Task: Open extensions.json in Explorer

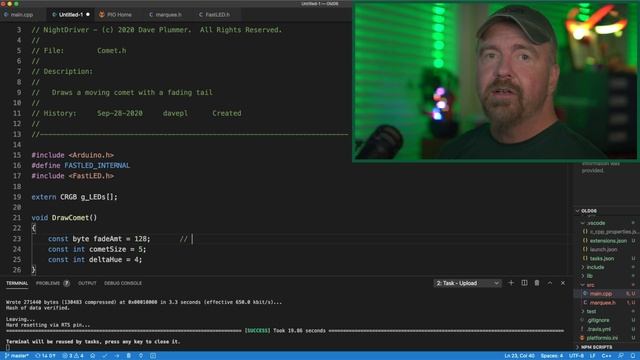Action: click(608, 241)
